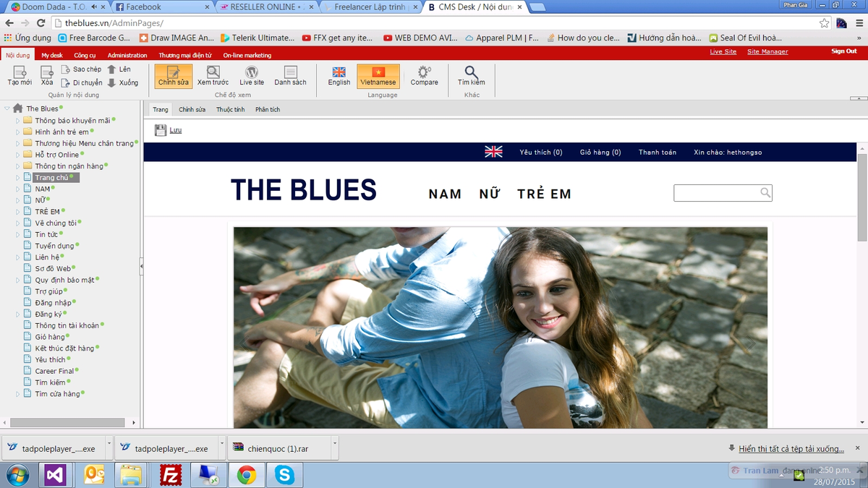
Task: Switch to the Phân tích sub-tab
Action: pos(268,110)
